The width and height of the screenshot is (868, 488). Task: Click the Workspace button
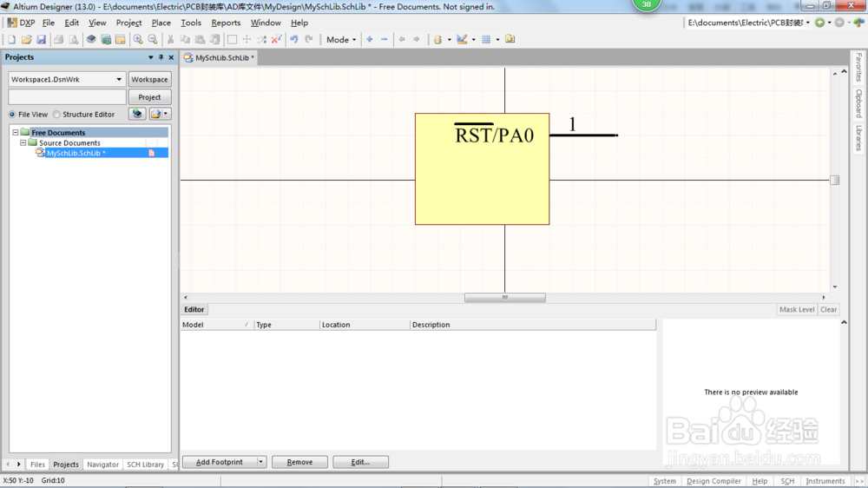coord(149,79)
